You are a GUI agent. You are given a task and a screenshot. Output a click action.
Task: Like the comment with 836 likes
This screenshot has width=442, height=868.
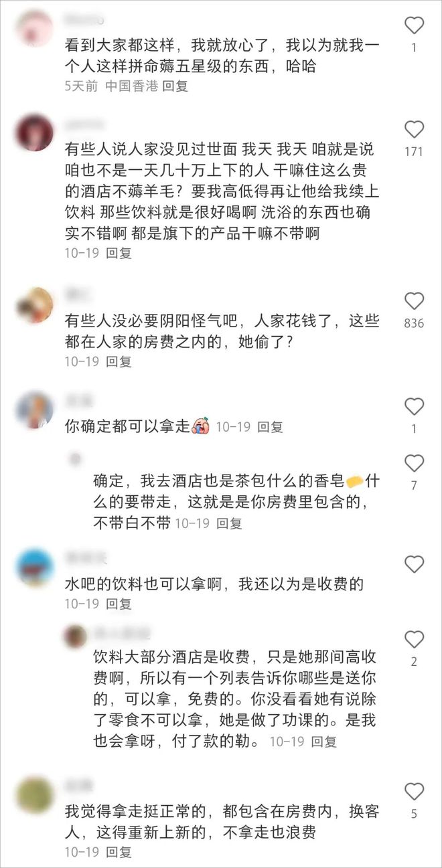(415, 301)
